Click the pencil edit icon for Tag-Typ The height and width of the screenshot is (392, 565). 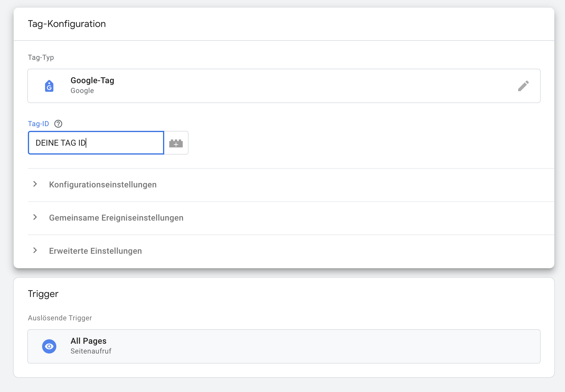click(523, 86)
